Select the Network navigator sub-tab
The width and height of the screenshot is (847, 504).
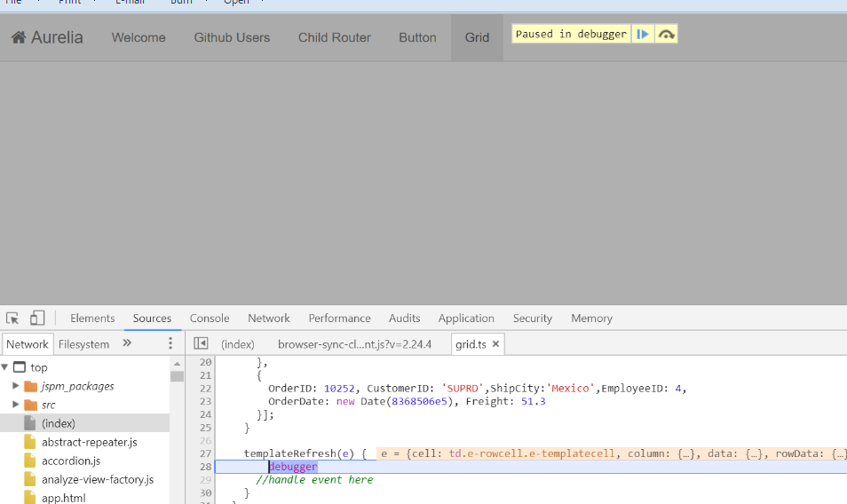pos(27,344)
